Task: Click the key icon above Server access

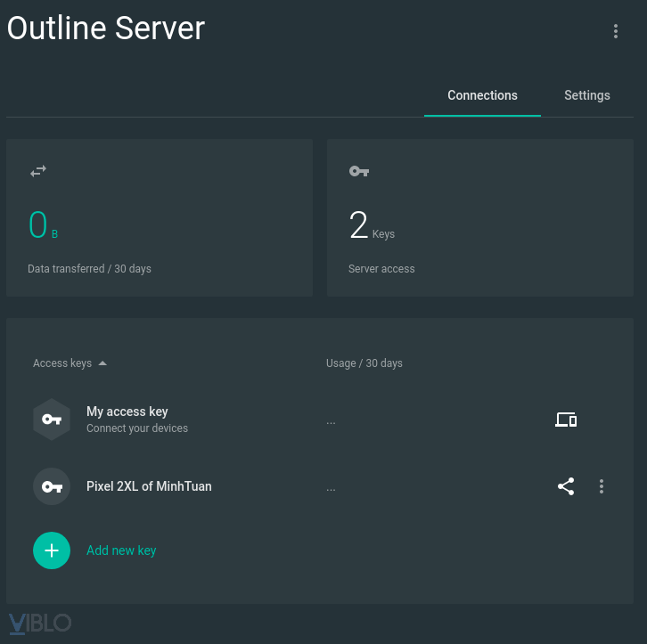Action: click(359, 171)
